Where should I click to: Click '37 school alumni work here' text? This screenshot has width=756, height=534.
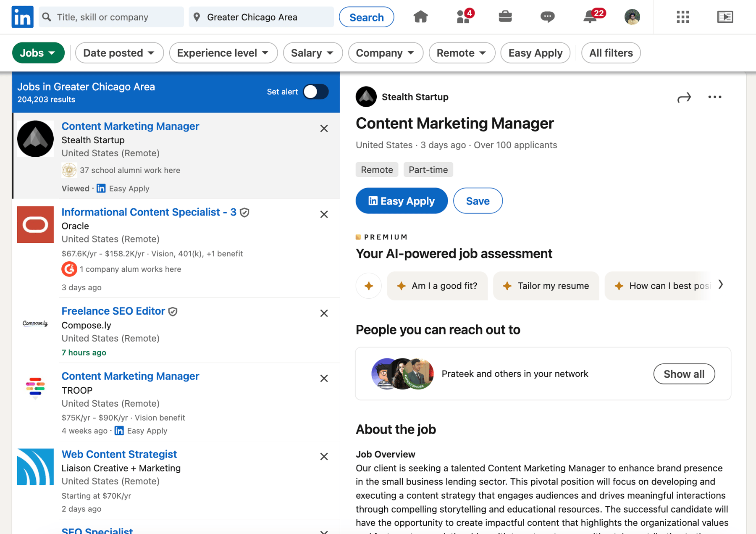[x=130, y=170]
